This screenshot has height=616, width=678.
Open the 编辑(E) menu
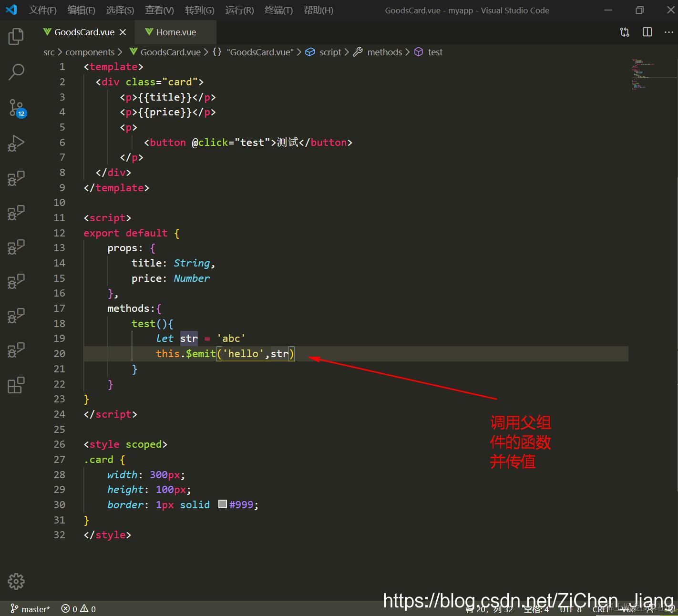82,10
